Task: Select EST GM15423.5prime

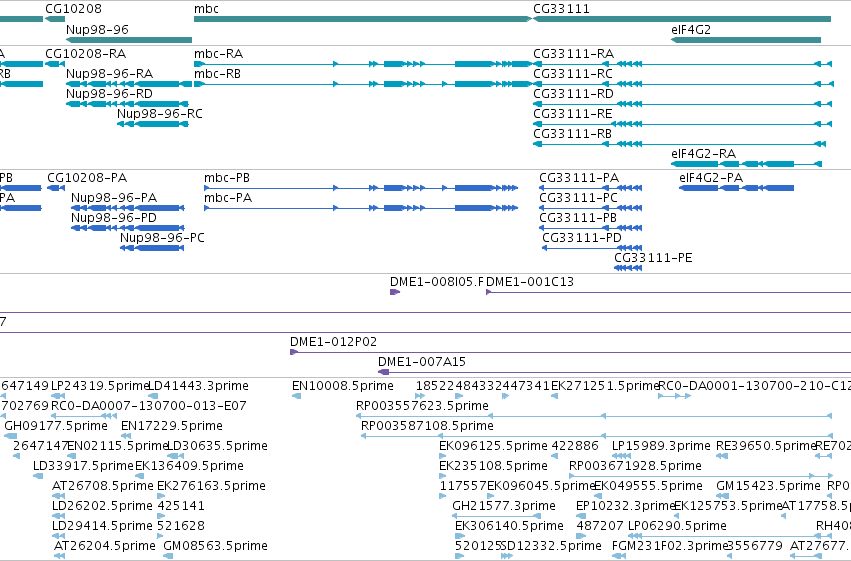Action: pos(723,496)
